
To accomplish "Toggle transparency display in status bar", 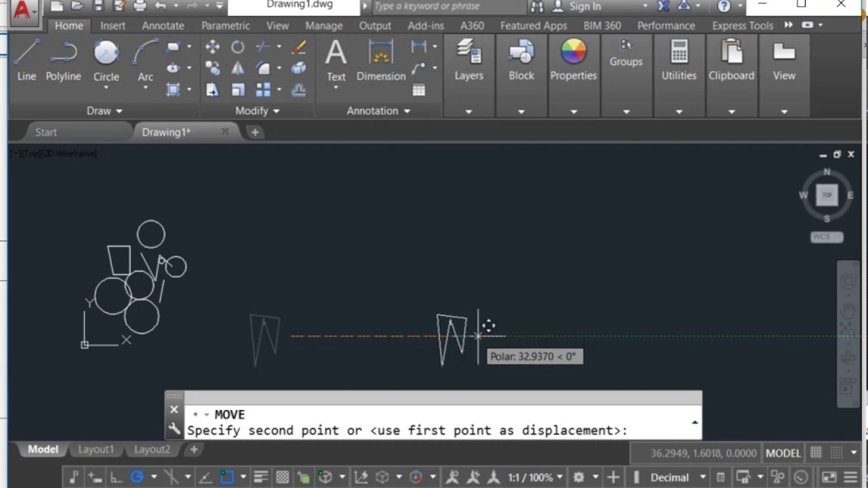I will click(x=282, y=477).
